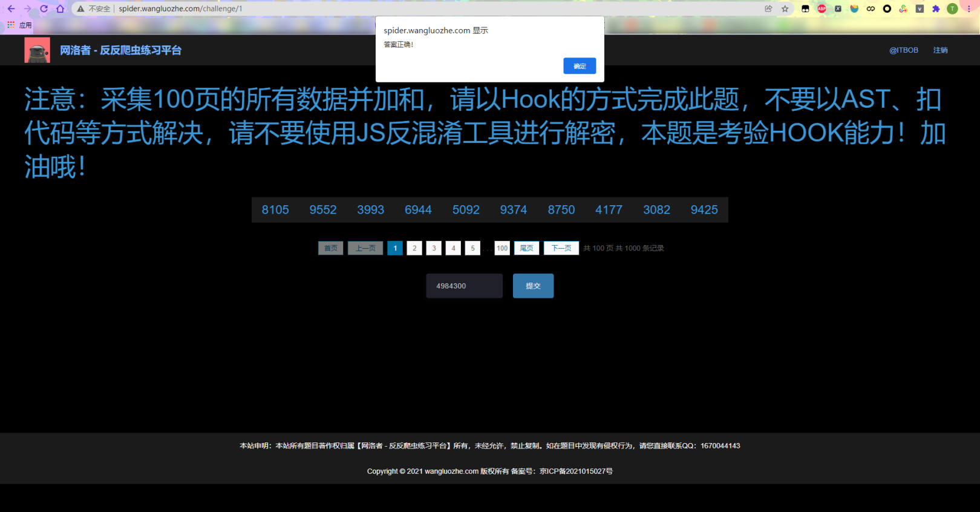
Task: Click the number 9425
Action: pyautogui.click(x=704, y=210)
